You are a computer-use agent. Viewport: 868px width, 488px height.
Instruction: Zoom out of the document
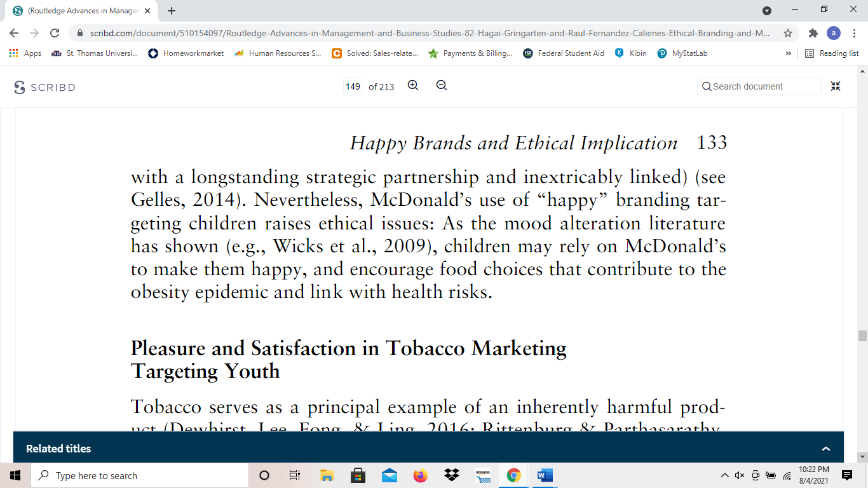click(442, 86)
